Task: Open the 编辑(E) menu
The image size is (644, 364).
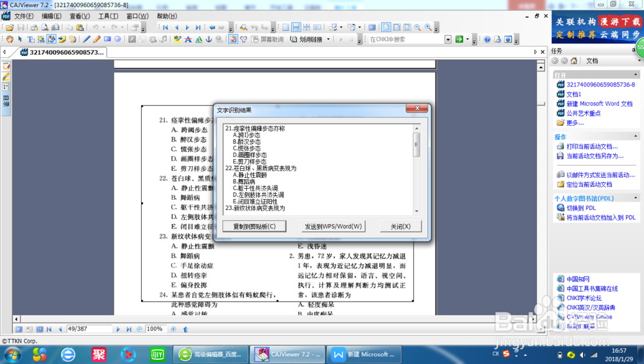Action: click(52, 16)
